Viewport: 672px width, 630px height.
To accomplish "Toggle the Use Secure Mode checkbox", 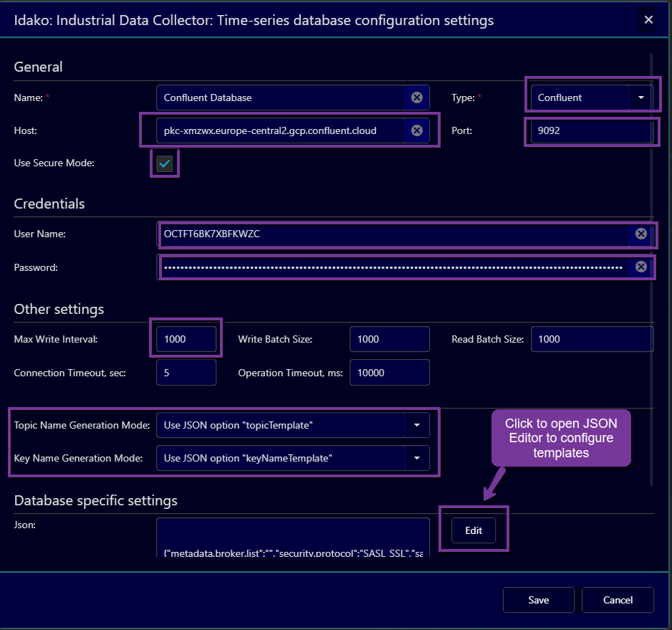I will (165, 163).
